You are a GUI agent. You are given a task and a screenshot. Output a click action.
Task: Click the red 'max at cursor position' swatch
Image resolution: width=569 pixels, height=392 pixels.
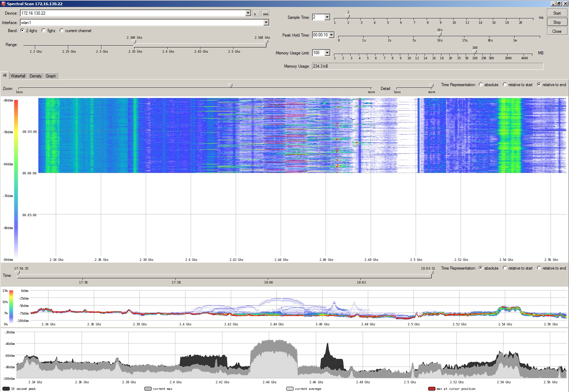tap(432, 389)
